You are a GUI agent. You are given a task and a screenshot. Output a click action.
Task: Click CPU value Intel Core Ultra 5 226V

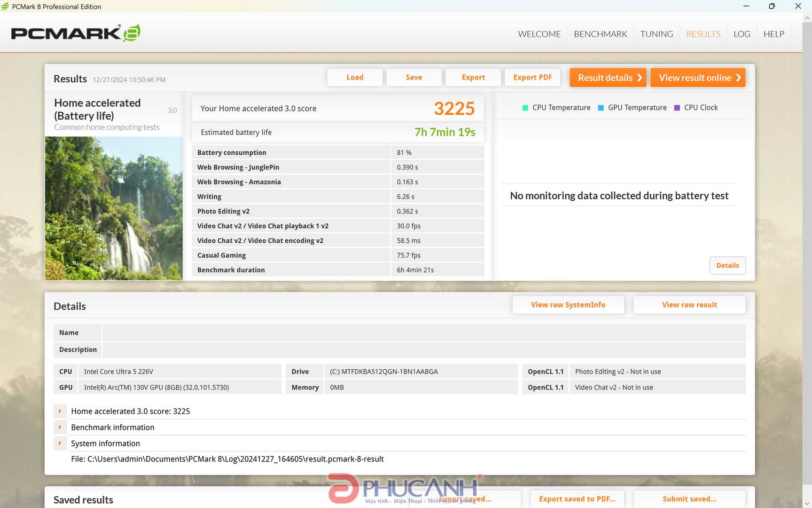click(x=118, y=372)
